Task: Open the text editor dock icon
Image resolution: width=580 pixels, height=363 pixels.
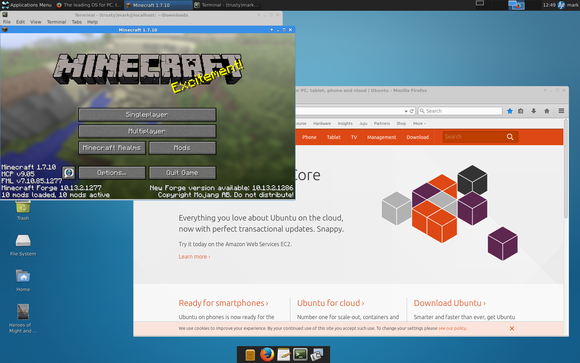Action: pos(283,355)
